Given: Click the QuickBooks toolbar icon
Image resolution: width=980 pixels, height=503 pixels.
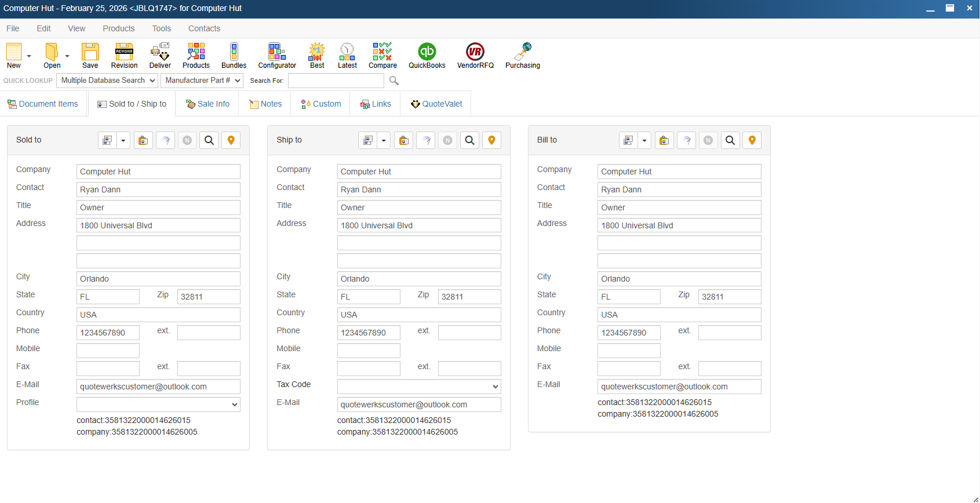Looking at the screenshot, I should [x=427, y=55].
